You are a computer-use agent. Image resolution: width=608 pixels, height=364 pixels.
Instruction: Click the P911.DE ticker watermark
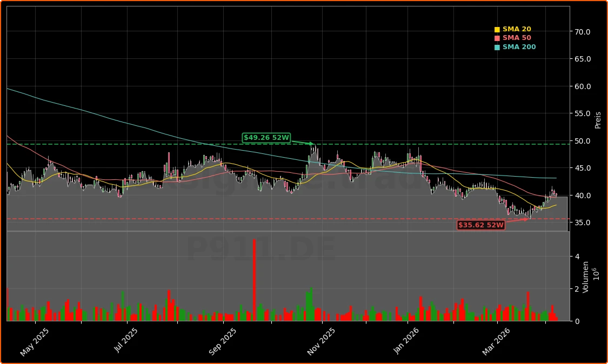pyautogui.click(x=261, y=250)
